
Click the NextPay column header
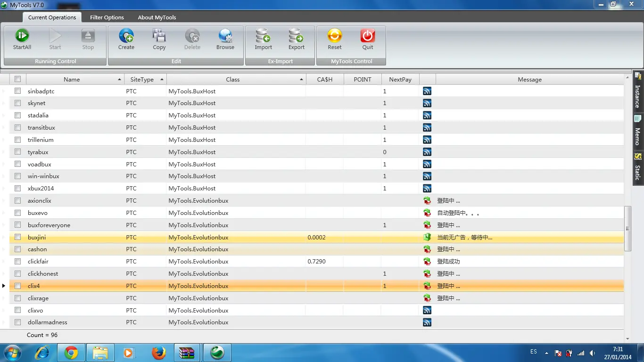click(400, 79)
